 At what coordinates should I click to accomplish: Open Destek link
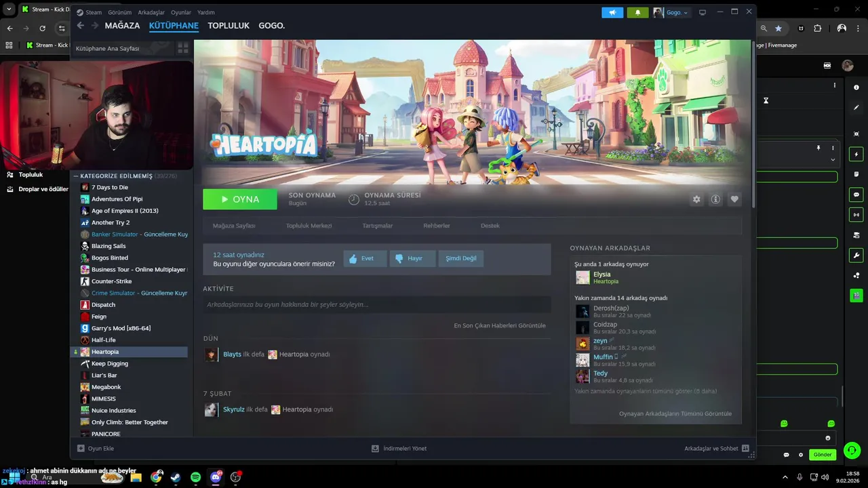(x=490, y=226)
